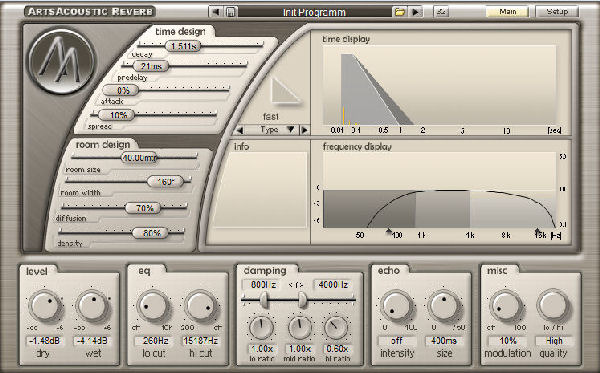Click the echo intensity value off
This screenshot has width=600, height=373.
pos(397,340)
